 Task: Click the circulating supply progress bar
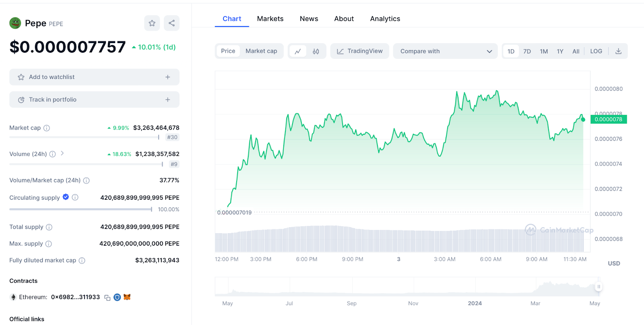click(81, 209)
